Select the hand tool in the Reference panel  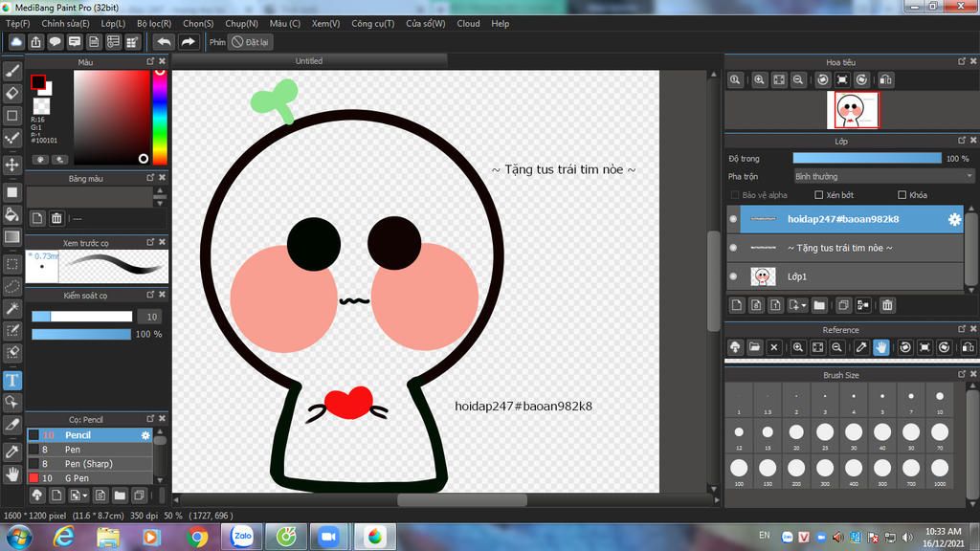pyautogui.click(x=881, y=347)
